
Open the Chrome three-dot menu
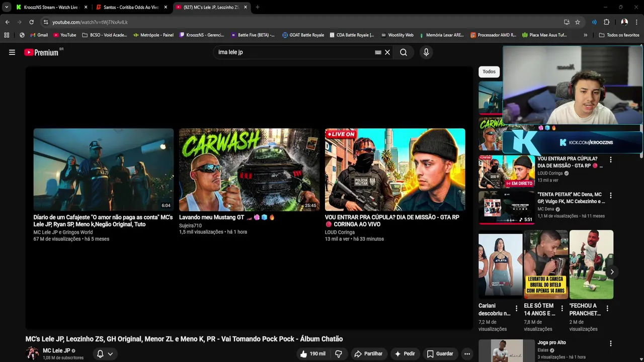637,22
